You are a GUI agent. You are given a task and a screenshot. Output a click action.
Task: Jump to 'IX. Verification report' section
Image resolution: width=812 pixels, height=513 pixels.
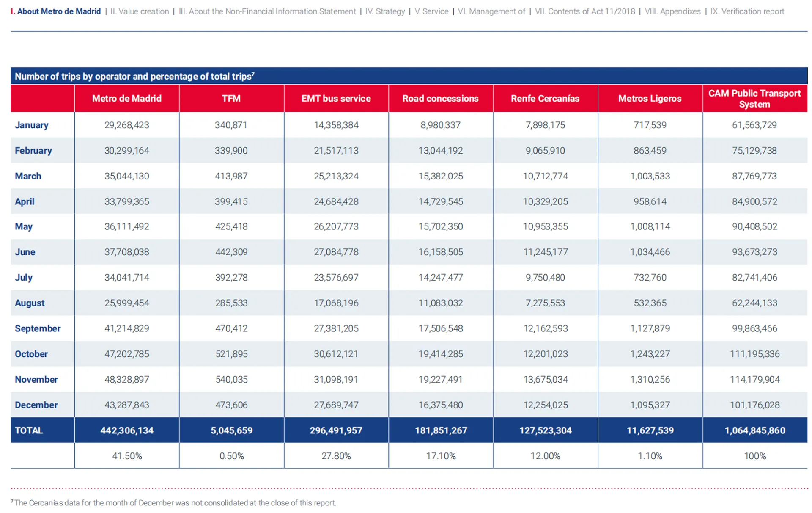[747, 11]
